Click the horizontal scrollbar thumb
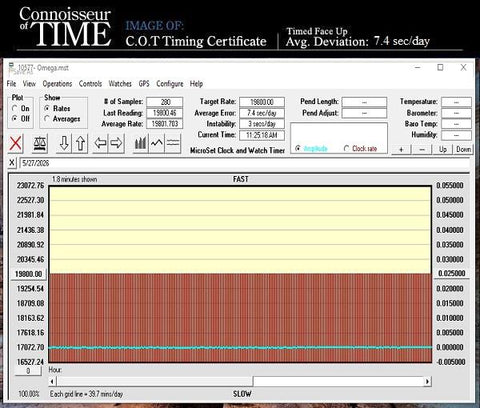Viewport: 480px width, 408px height. (155, 381)
